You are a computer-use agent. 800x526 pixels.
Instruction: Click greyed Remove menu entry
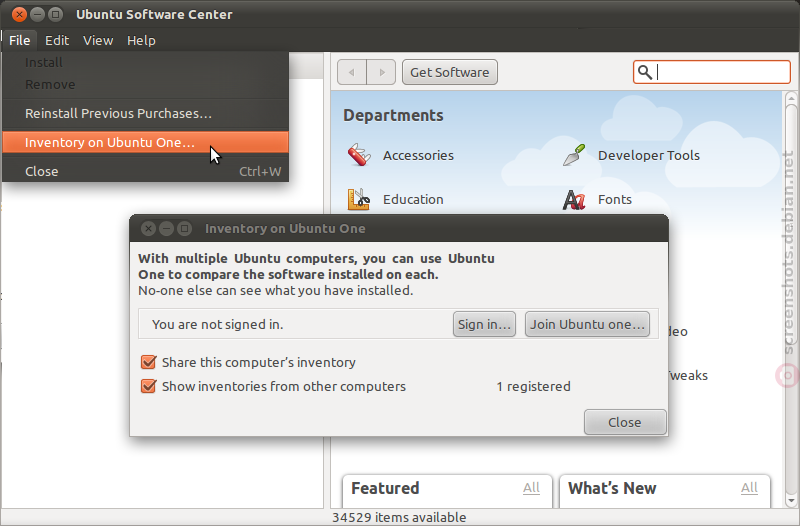pos(145,84)
